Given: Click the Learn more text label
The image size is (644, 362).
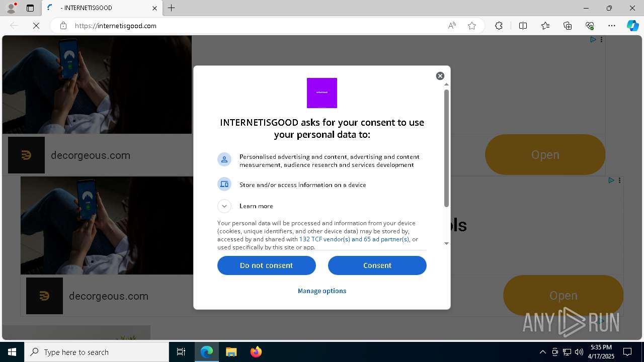Looking at the screenshot, I should 256,206.
